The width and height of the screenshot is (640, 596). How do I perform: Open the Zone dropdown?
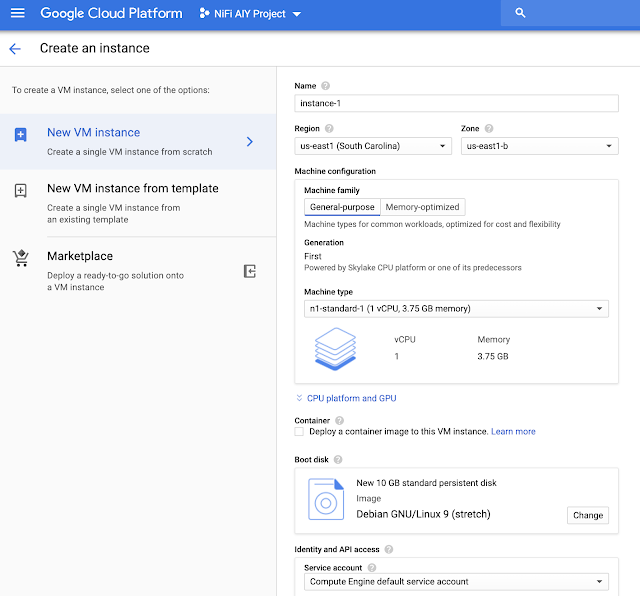click(x=539, y=146)
